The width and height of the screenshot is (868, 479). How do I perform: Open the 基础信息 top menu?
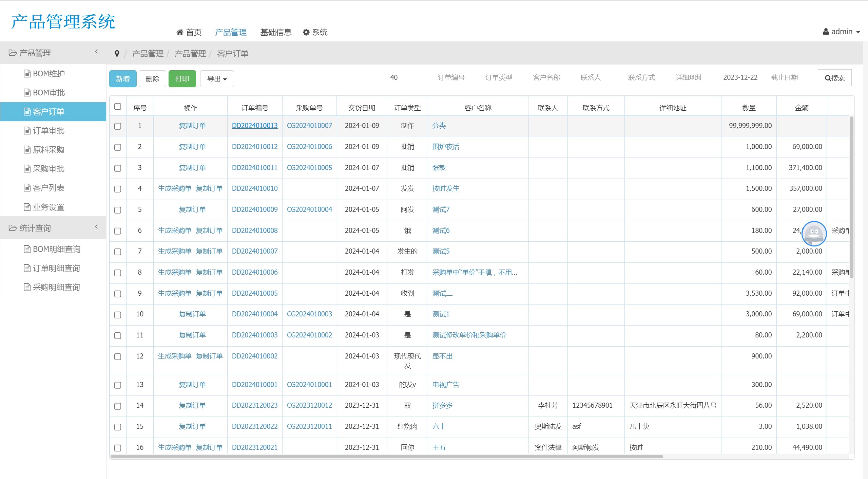coord(276,32)
